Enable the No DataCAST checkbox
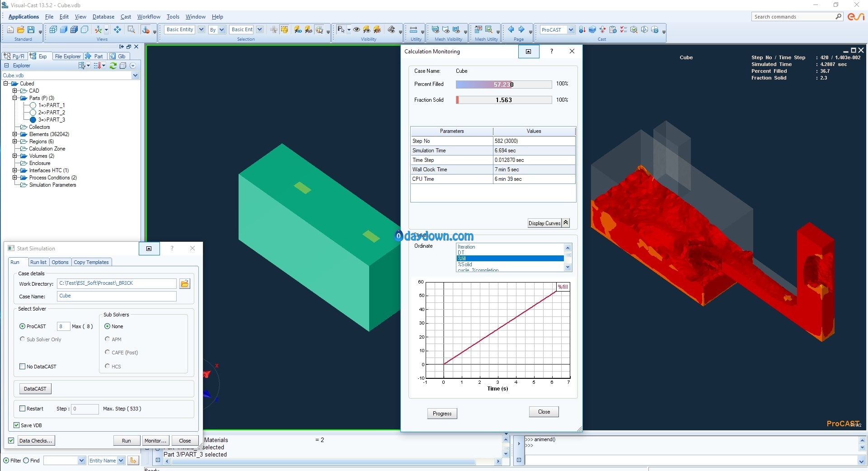Viewport: 868px width, 471px height. click(22, 367)
